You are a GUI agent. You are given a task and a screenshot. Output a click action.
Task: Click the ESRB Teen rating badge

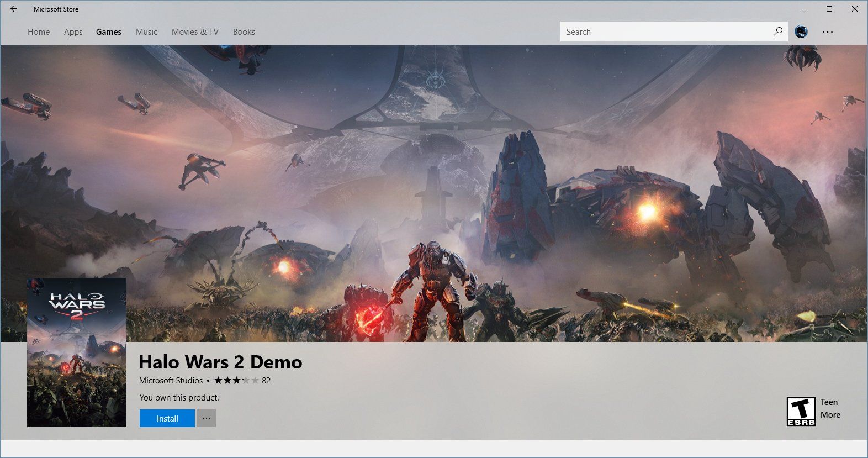[x=801, y=412]
